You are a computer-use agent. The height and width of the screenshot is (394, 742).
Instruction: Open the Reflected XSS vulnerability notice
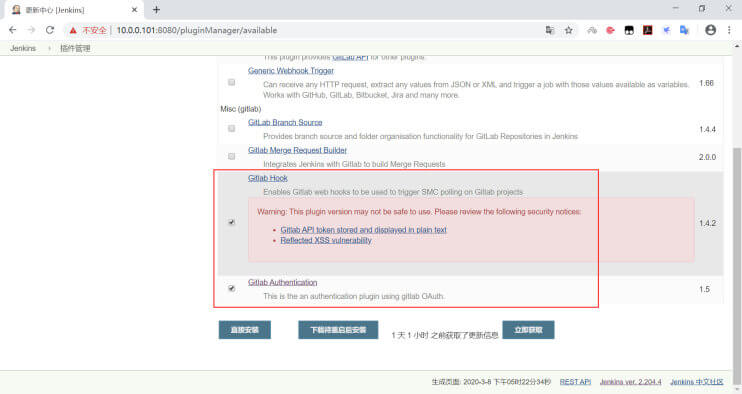click(x=326, y=240)
